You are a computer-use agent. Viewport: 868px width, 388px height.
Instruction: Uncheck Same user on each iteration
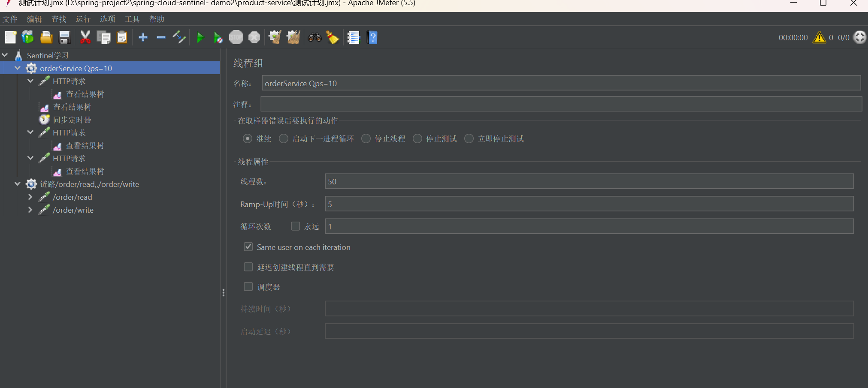[x=248, y=247]
